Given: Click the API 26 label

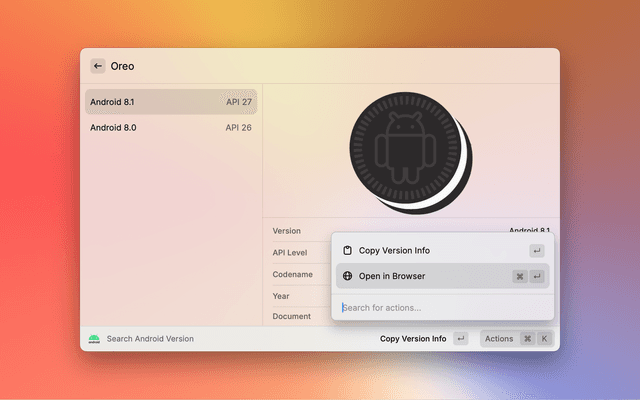Looking at the screenshot, I should [x=238, y=128].
